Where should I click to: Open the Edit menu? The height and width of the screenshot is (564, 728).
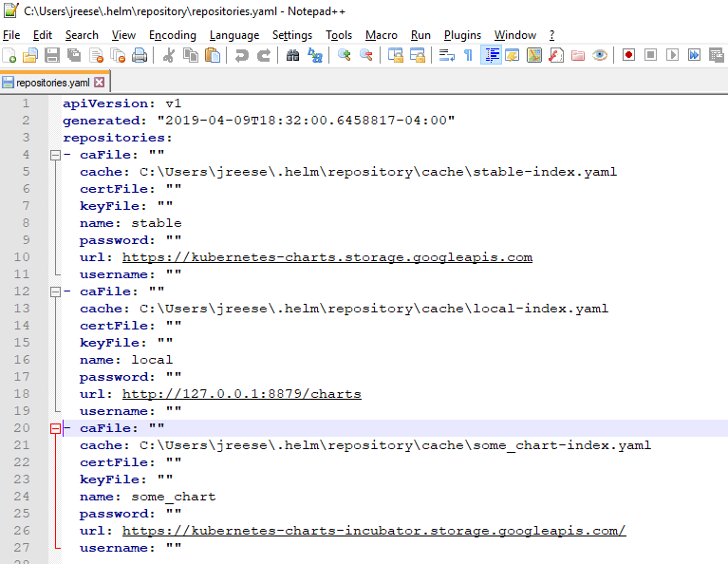pyautogui.click(x=43, y=35)
